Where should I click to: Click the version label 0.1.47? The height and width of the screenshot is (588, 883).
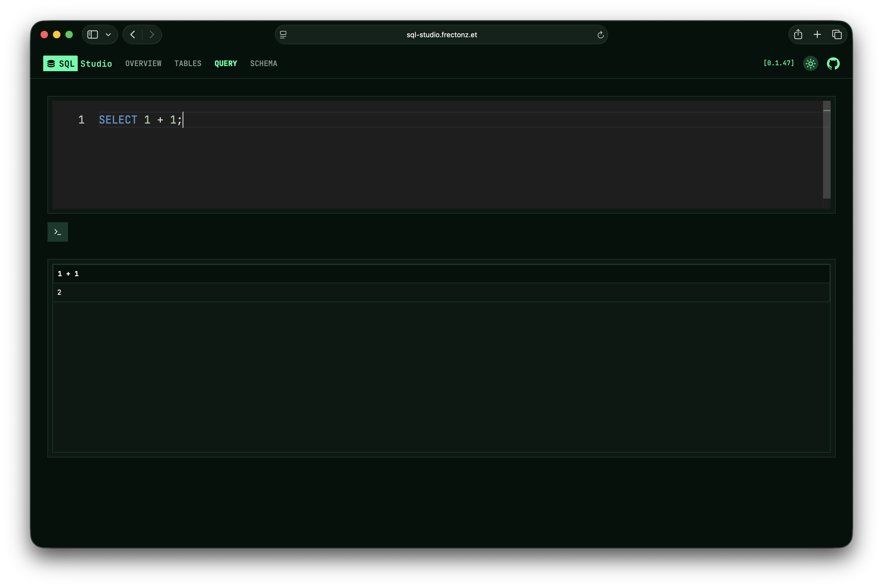[x=779, y=63]
